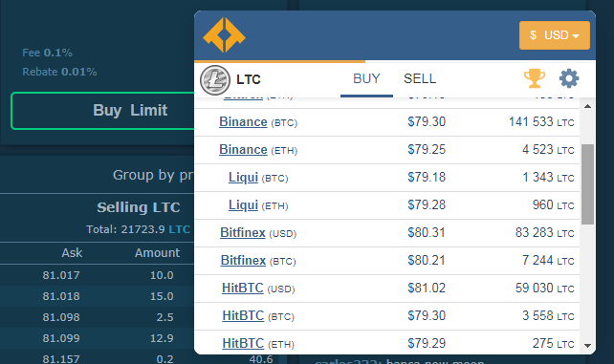
Task: Open the HitBTC (ETH) exchange link
Action: 243,344
